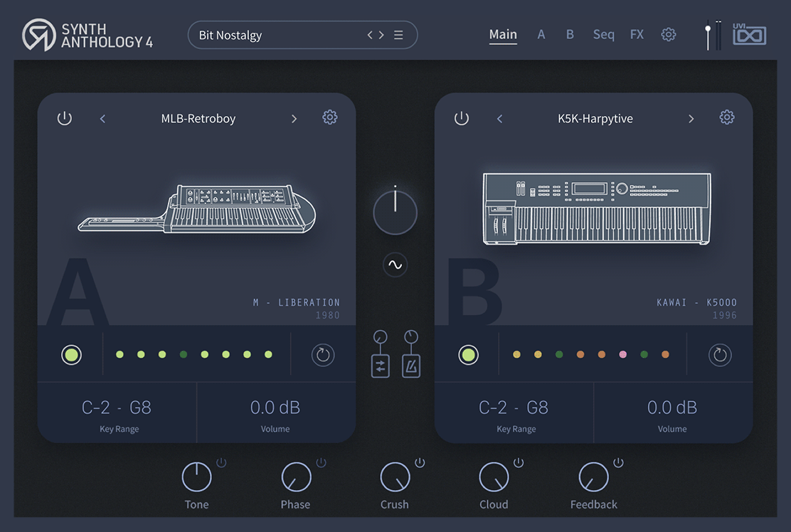The width and height of the screenshot is (791, 532).
Task: Open the FX tab
Action: 637,33
